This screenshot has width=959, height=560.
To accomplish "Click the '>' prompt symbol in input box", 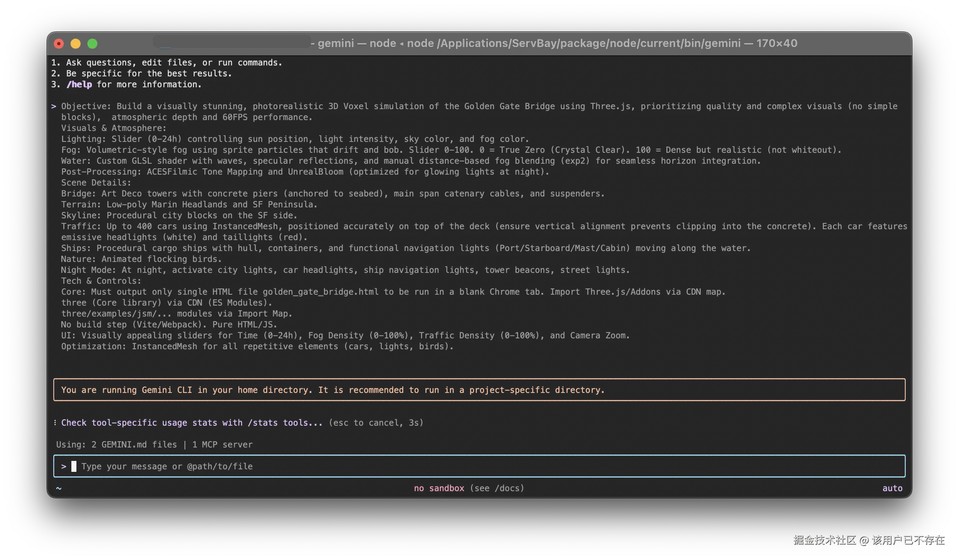I will pos(64,466).
